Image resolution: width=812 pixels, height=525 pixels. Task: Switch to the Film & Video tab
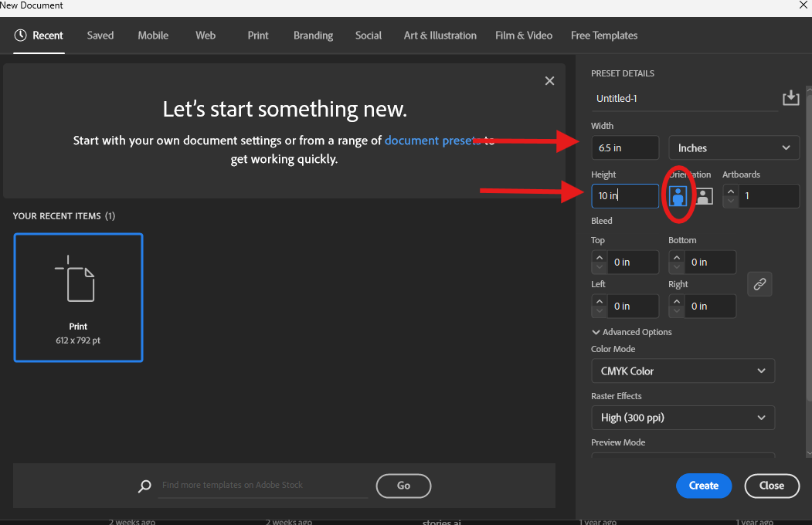[x=524, y=35]
